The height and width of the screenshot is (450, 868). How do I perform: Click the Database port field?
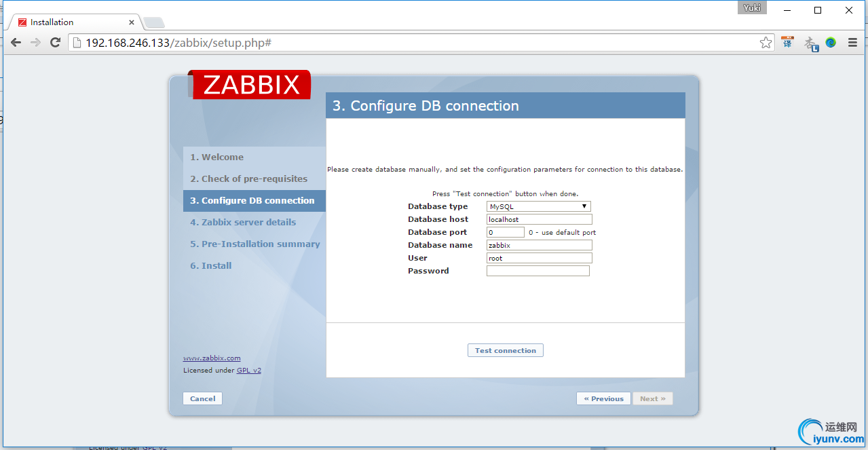506,232
